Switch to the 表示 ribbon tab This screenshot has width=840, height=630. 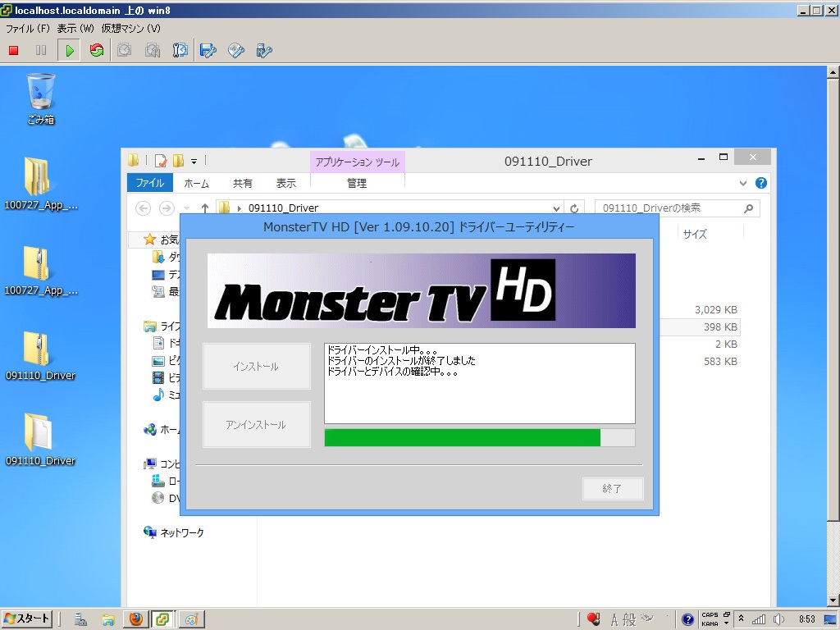285,183
